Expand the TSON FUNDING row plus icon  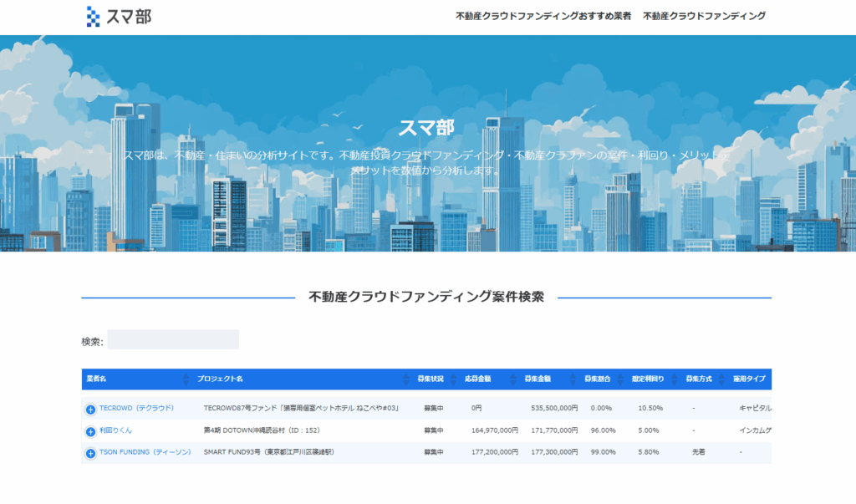90,453
